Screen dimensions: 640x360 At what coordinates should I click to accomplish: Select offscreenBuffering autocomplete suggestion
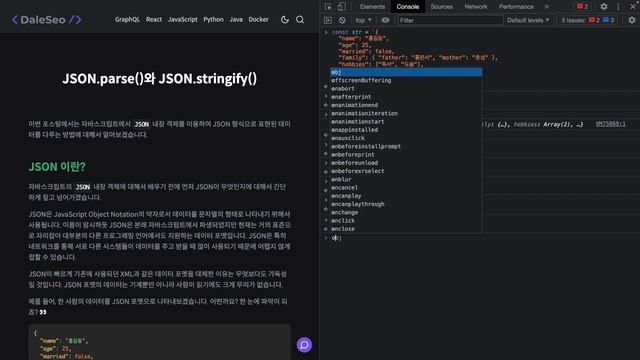click(x=406, y=80)
